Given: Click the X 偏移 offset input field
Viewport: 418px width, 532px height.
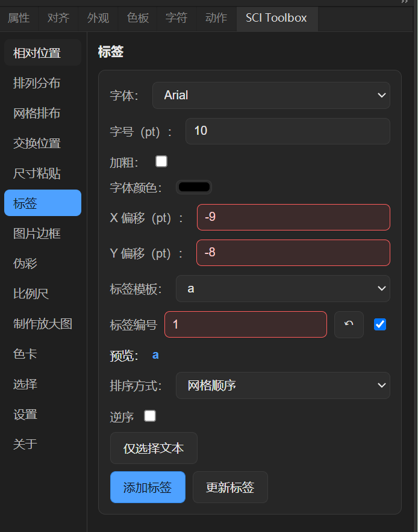Looking at the screenshot, I should tap(293, 217).
